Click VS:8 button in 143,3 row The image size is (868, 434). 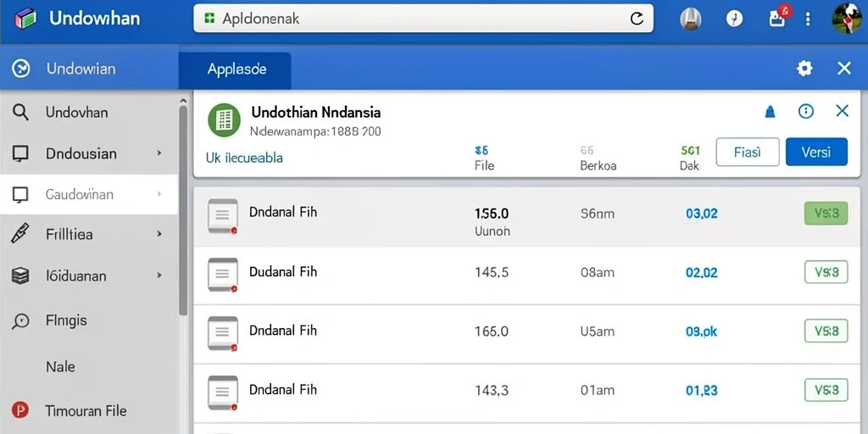coord(826,390)
